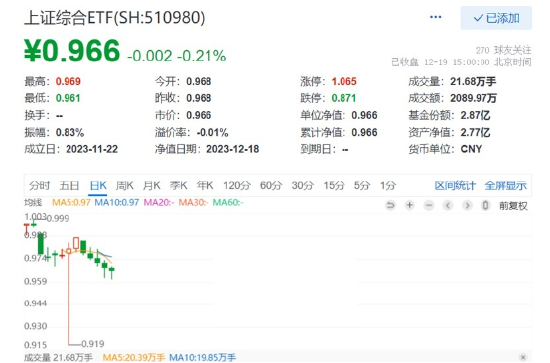Image resolution: width=550 pixels, height=363 pixels.
Task: Switch to the 15分 interval tab
Action: (x=334, y=185)
